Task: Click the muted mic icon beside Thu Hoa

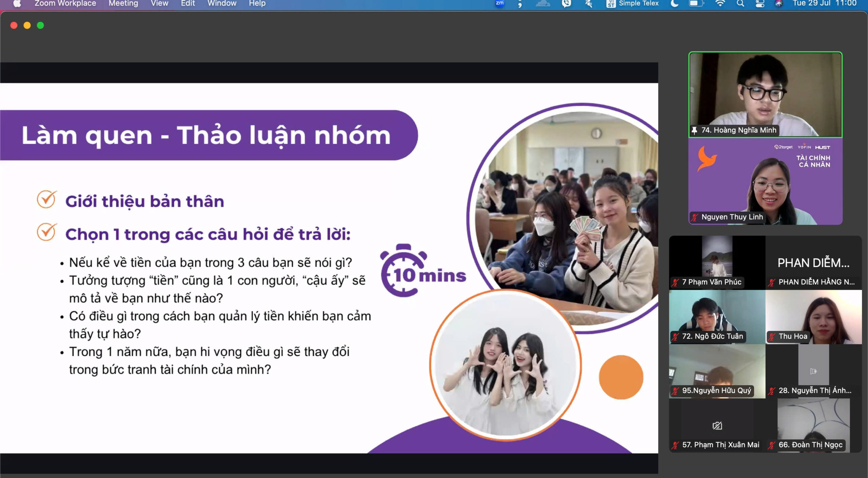Action: 772,336
